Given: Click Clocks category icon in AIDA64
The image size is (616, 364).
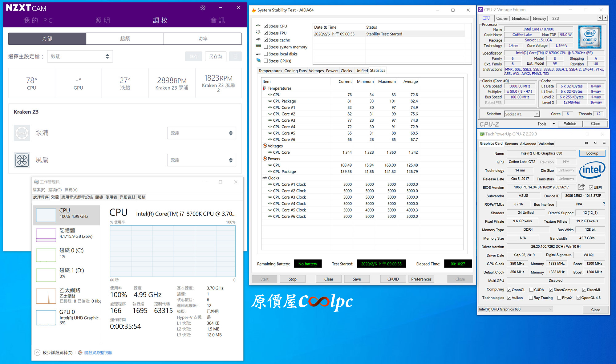Looking at the screenshot, I should click(x=265, y=178).
